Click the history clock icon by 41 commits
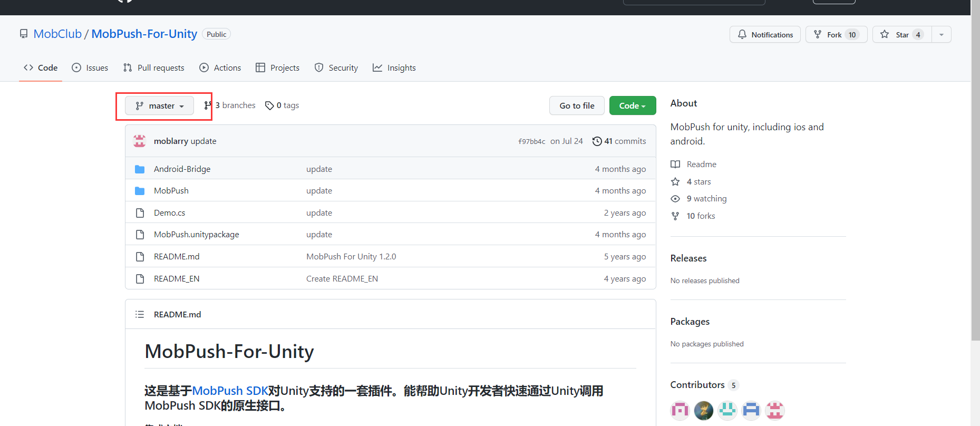The height and width of the screenshot is (426, 980). point(597,141)
